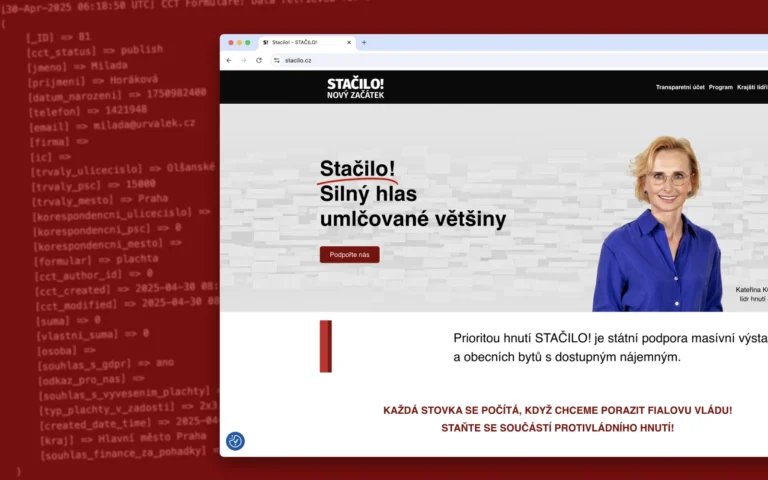Click the red vertical progress bar

pos(325,346)
